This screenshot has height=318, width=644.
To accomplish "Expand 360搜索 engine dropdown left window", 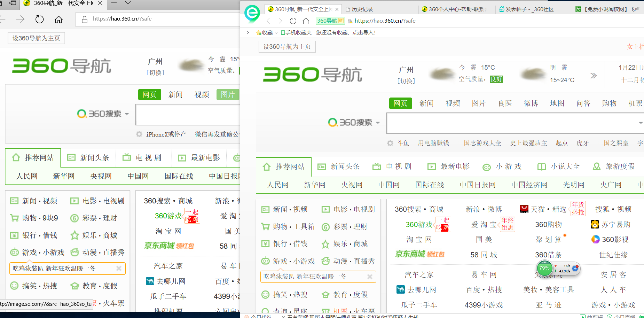I will tap(127, 114).
